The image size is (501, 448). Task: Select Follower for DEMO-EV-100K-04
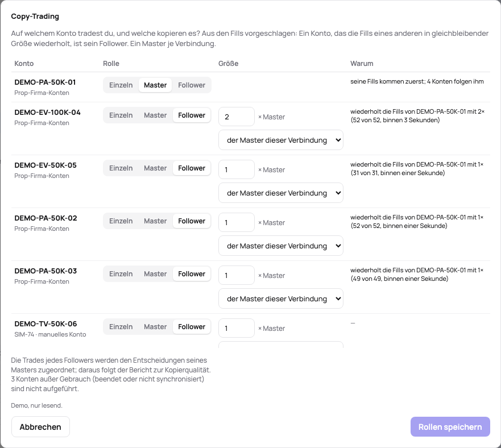pyautogui.click(x=192, y=115)
